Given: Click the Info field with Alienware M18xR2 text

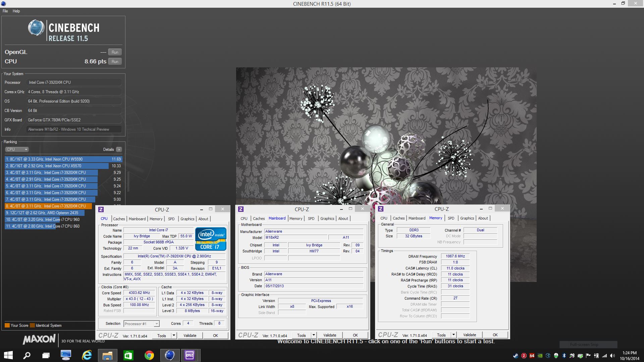Looking at the screenshot, I should [74, 129].
